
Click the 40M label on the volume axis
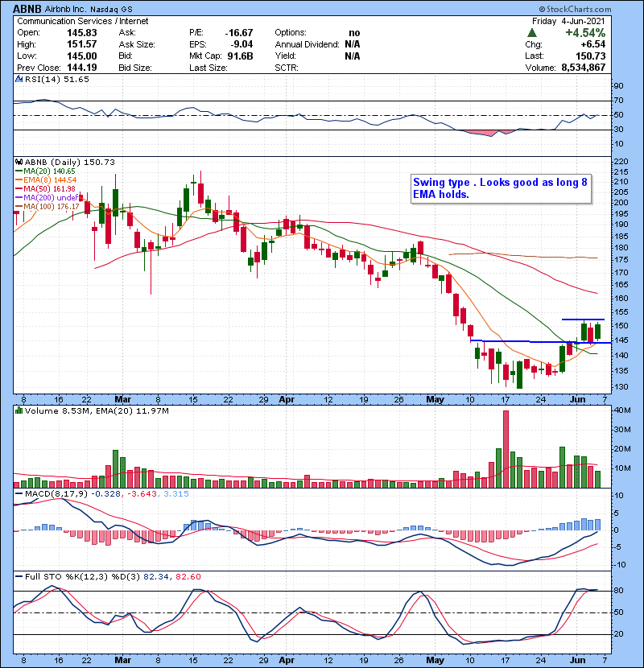[x=621, y=410]
